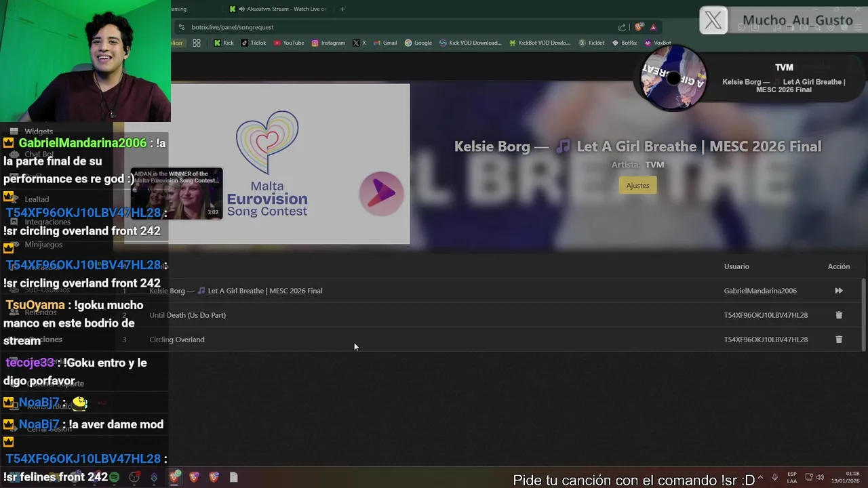Viewport: 868px width, 488px height.
Task: Open the BotRix bookmark
Action: pyautogui.click(x=625, y=43)
